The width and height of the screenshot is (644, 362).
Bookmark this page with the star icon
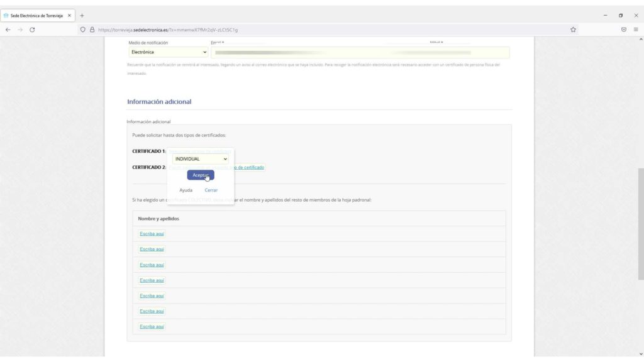[573, 30]
